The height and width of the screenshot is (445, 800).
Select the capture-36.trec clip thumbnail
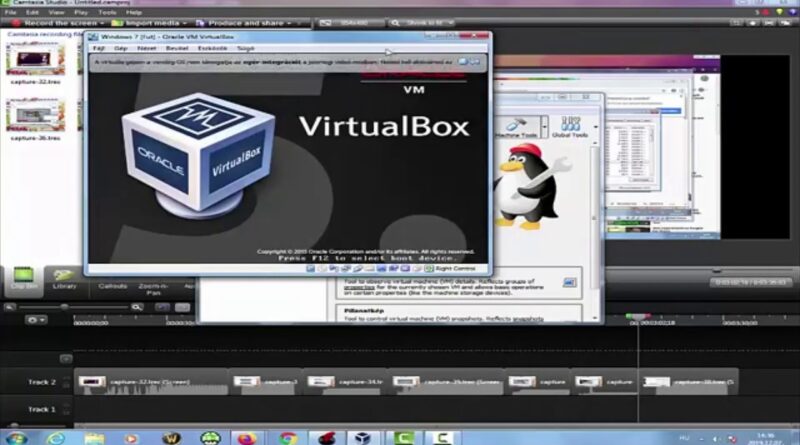(x=35, y=115)
